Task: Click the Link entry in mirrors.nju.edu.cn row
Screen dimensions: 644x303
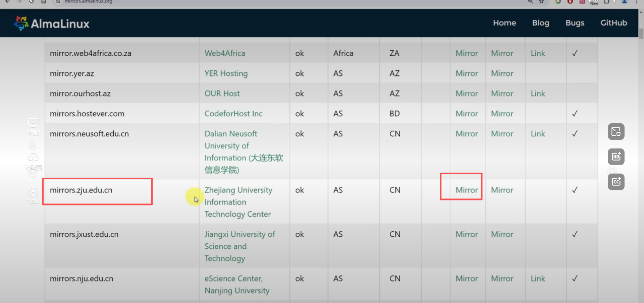Action: (x=538, y=279)
